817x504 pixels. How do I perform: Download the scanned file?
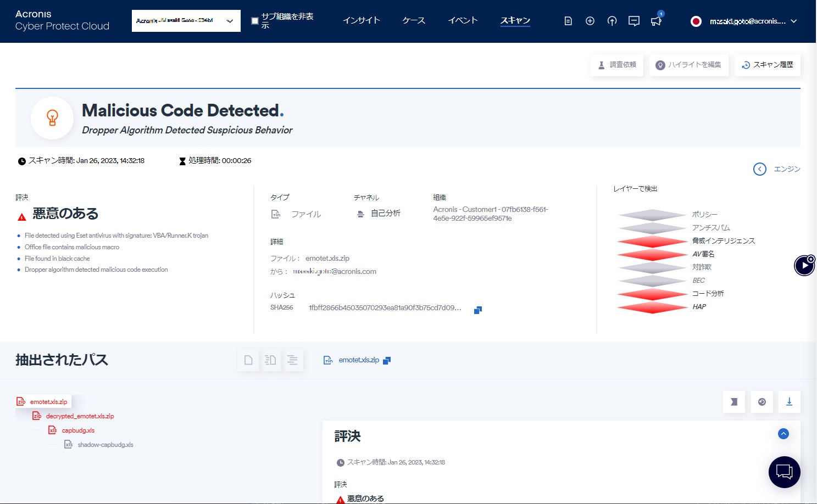click(789, 402)
